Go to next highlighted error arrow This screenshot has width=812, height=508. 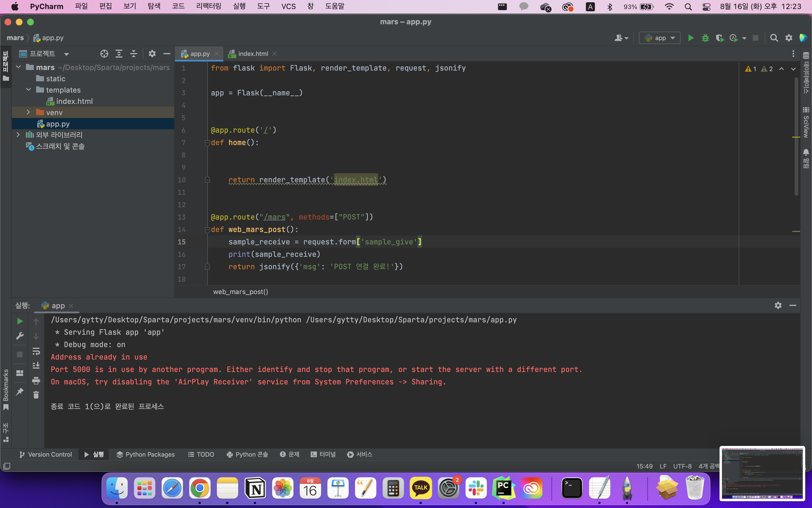[793, 69]
